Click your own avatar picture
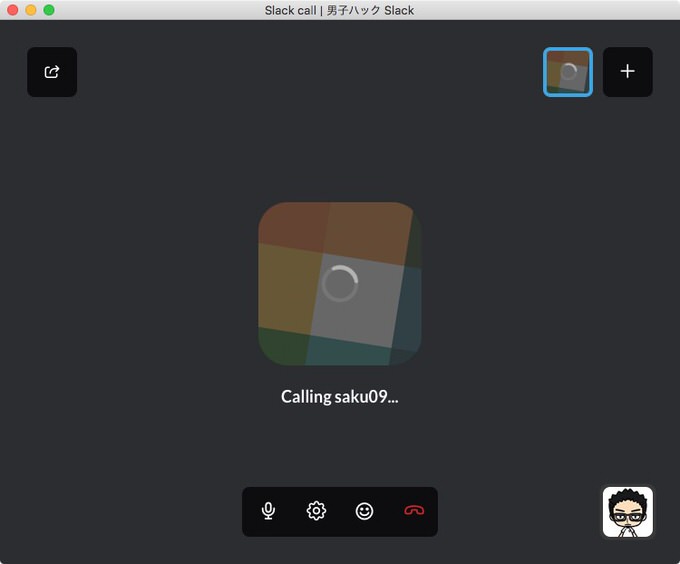Viewport: 680px width, 564px height. point(628,512)
